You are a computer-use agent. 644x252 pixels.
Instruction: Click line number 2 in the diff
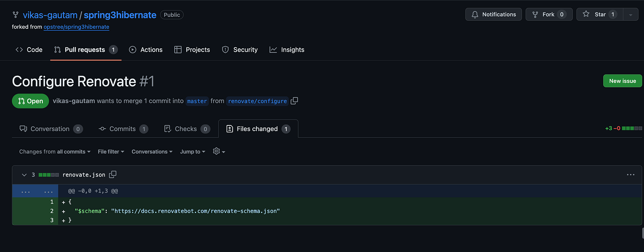click(x=52, y=211)
